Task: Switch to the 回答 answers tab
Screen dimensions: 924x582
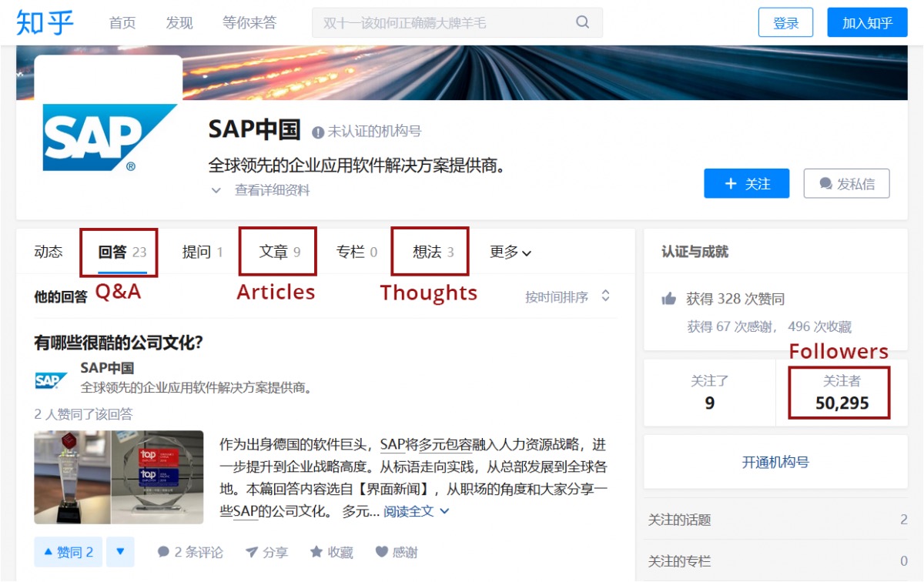Action: 122,252
